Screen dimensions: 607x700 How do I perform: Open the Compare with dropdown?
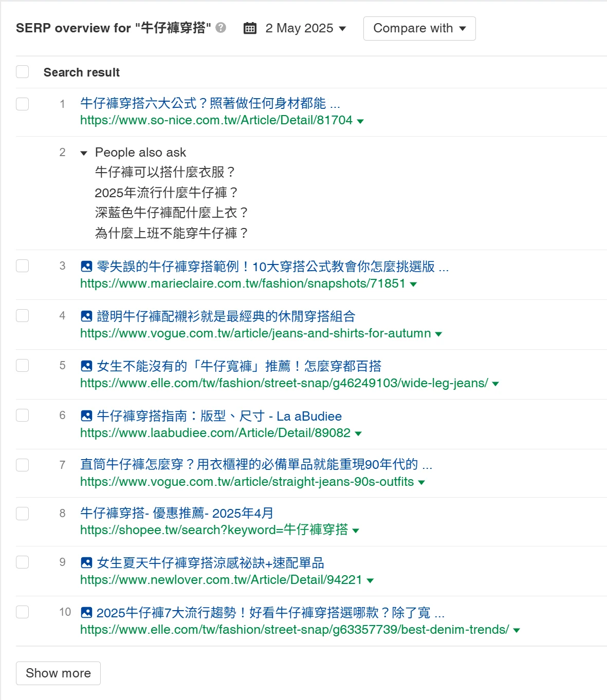point(419,28)
